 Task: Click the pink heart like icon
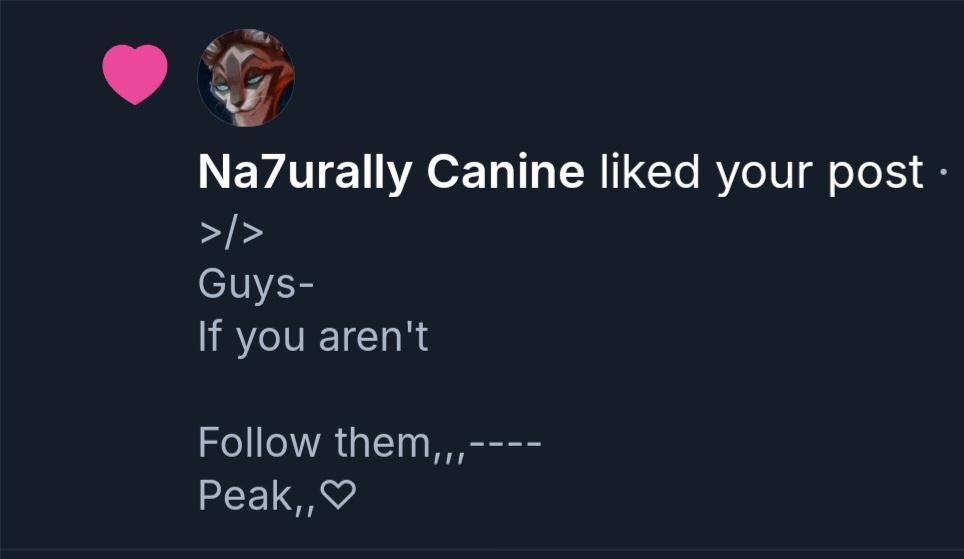(x=135, y=74)
